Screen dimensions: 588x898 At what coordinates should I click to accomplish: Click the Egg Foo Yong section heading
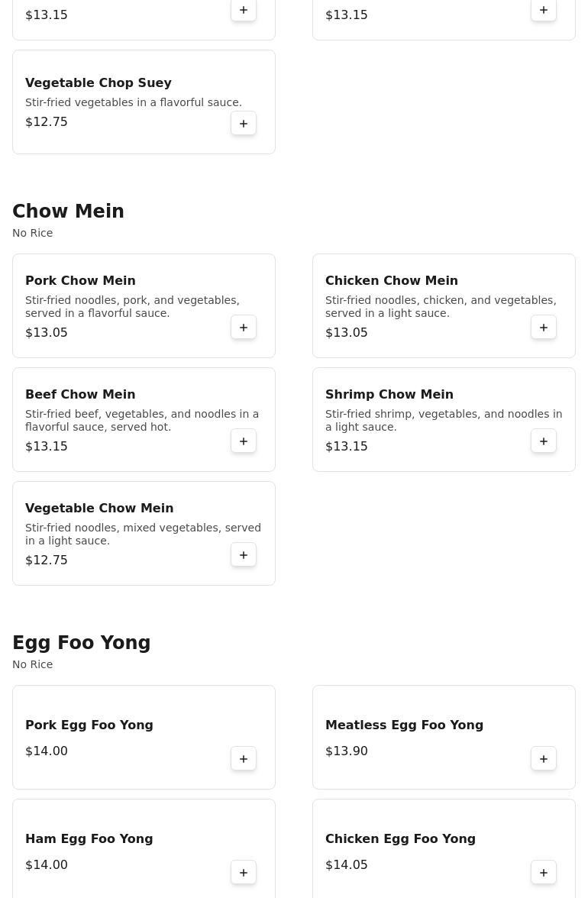[x=82, y=643]
